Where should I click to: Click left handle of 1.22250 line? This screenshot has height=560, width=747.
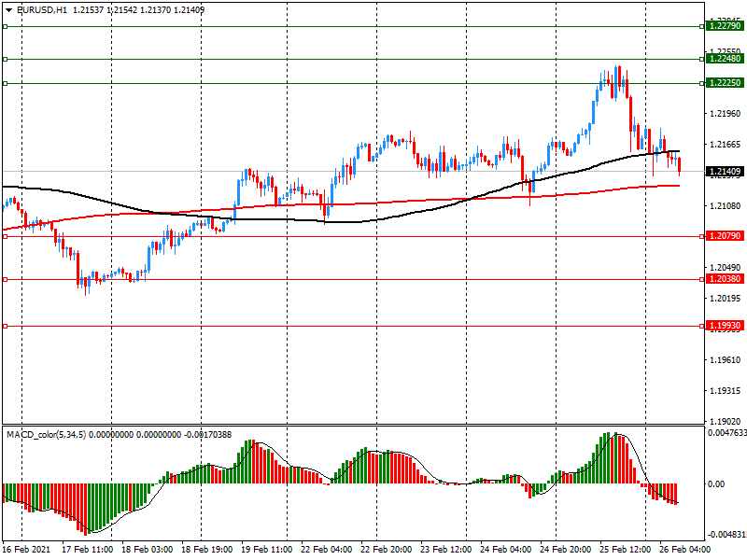(6, 83)
